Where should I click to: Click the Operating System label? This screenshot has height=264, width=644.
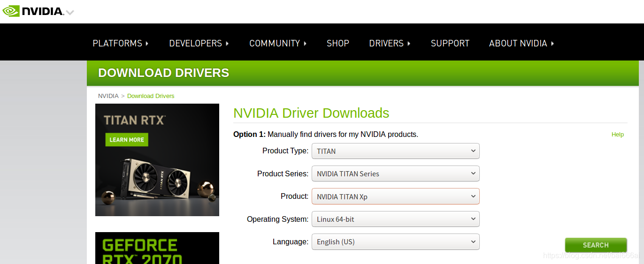click(x=278, y=219)
